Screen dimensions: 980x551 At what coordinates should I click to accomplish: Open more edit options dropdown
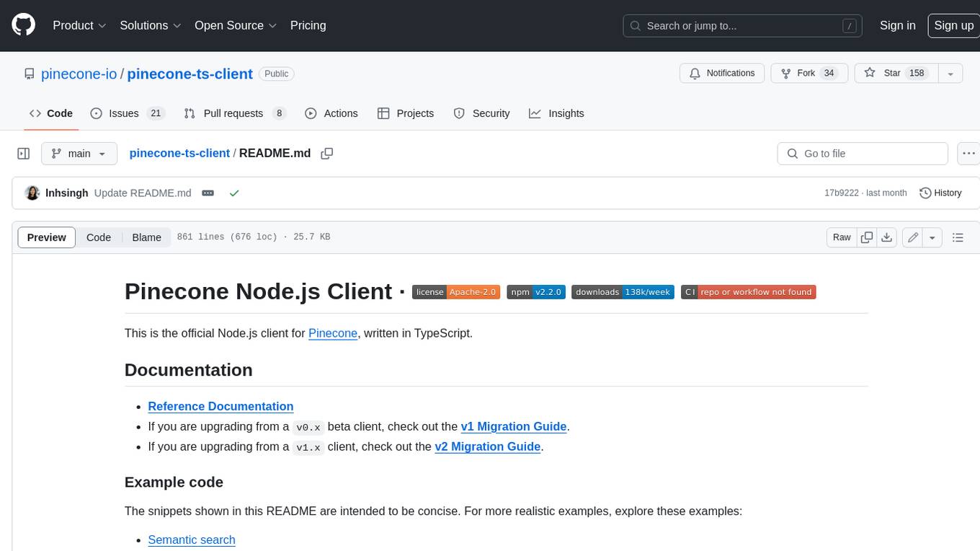pos(932,237)
